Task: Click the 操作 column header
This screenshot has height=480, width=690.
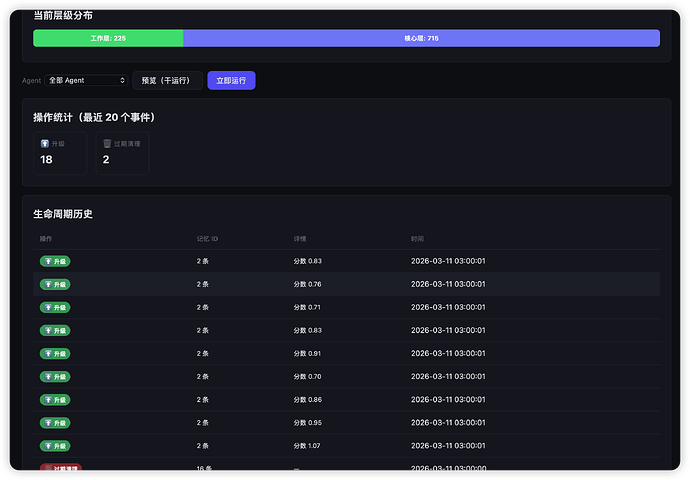Action: (46, 239)
